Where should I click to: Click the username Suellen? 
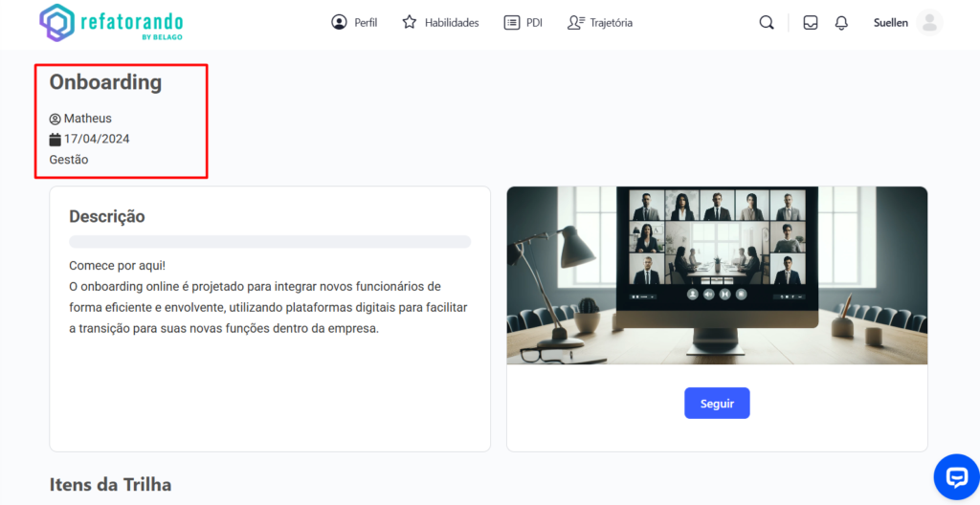[x=890, y=23]
